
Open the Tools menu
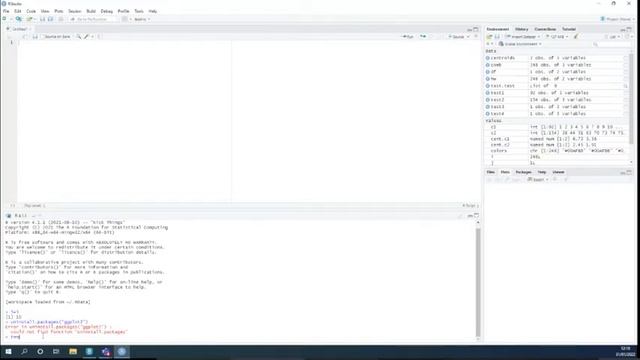(x=139, y=11)
